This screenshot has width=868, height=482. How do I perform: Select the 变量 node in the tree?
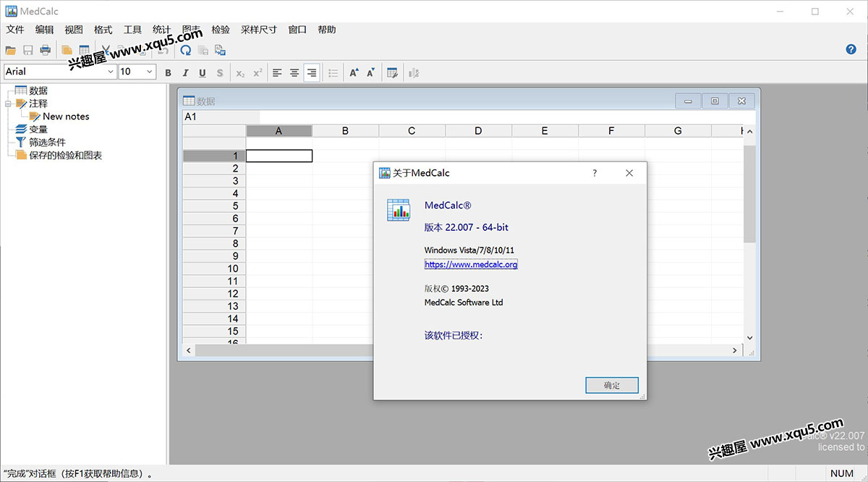pyautogui.click(x=38, y=130)
